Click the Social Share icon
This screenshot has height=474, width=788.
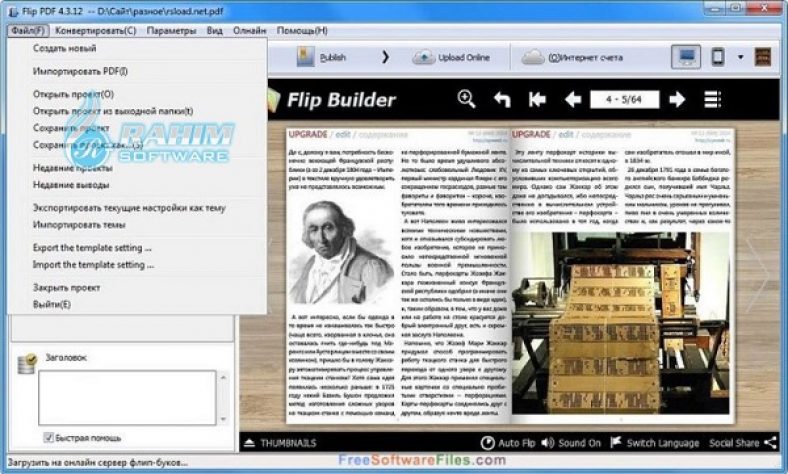coord(770,443)
